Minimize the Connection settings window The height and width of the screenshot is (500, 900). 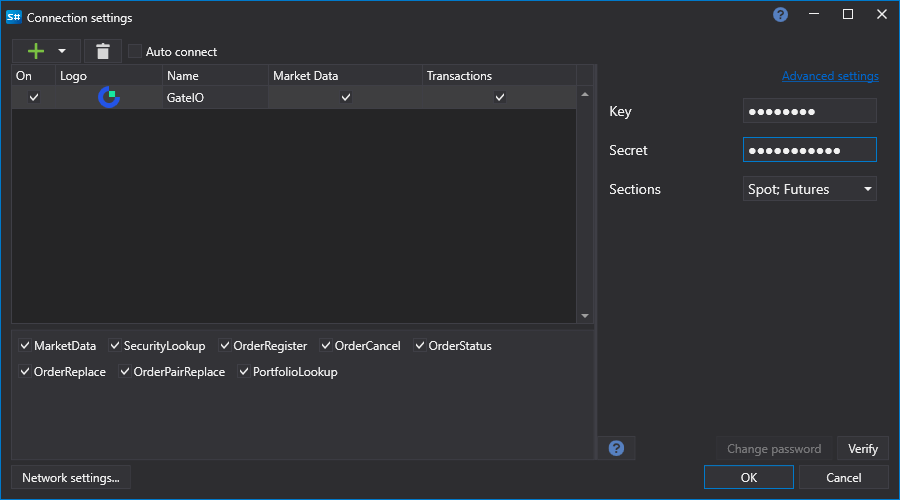tap(813, 14)
